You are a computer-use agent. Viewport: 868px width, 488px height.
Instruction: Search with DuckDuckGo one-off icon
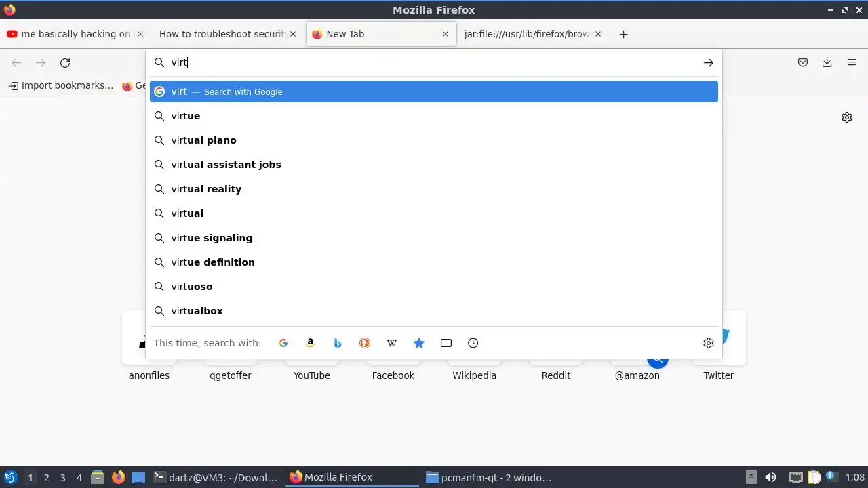(365, 343)
